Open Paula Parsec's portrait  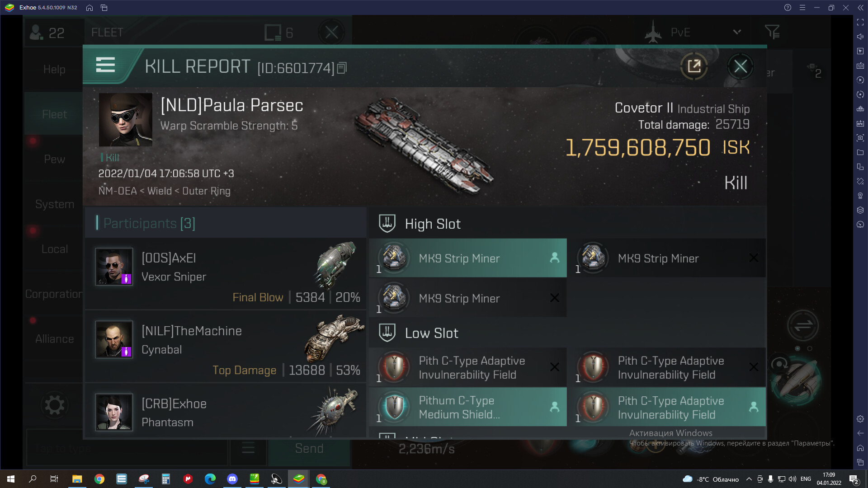pyautogui.click(x=125, y=120)
